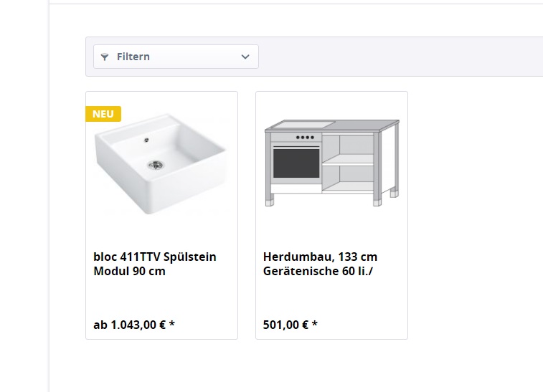543x392 pixels.
Task: Click the asterisk after 501,00 €
Action: click(x=314, y=324)
